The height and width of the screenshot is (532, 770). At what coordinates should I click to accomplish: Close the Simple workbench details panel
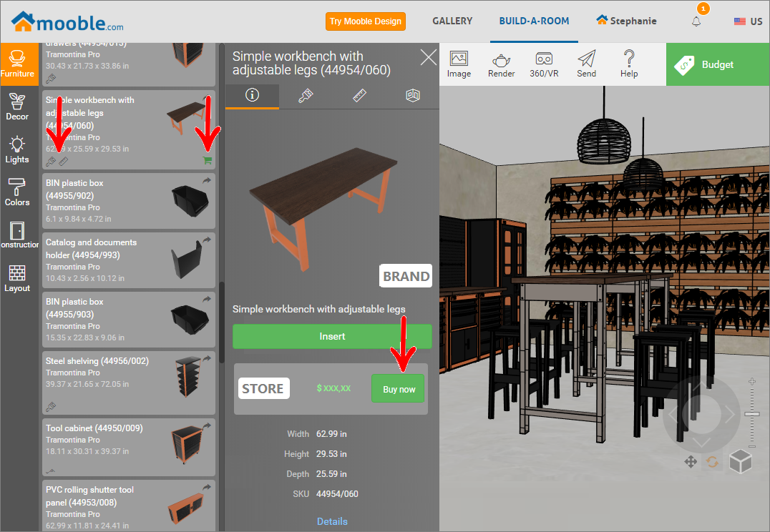[x=428, y=57]
